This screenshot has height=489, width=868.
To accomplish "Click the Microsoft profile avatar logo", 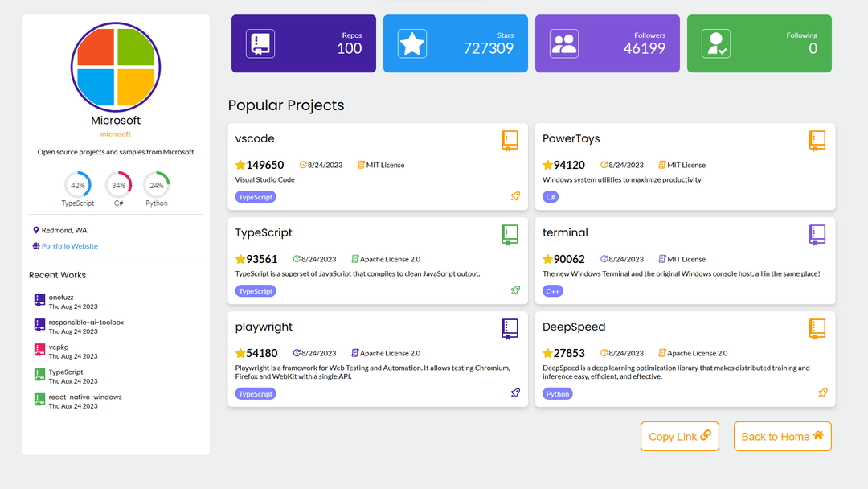I will (116, 67).
